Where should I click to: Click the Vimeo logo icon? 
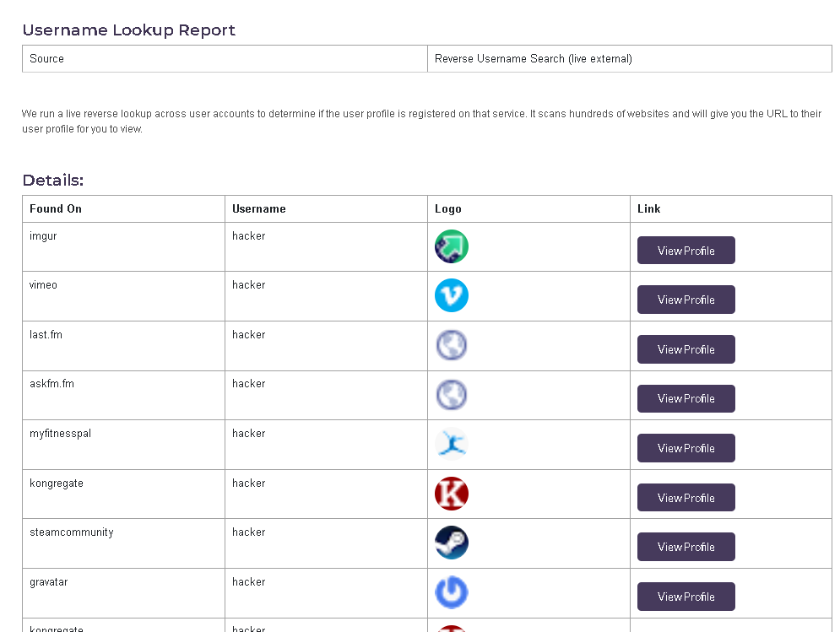tap(452, 295)
